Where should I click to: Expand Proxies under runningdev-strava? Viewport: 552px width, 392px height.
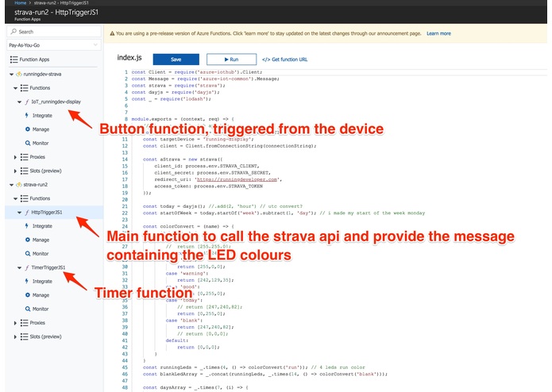click(x=15, y=157)
